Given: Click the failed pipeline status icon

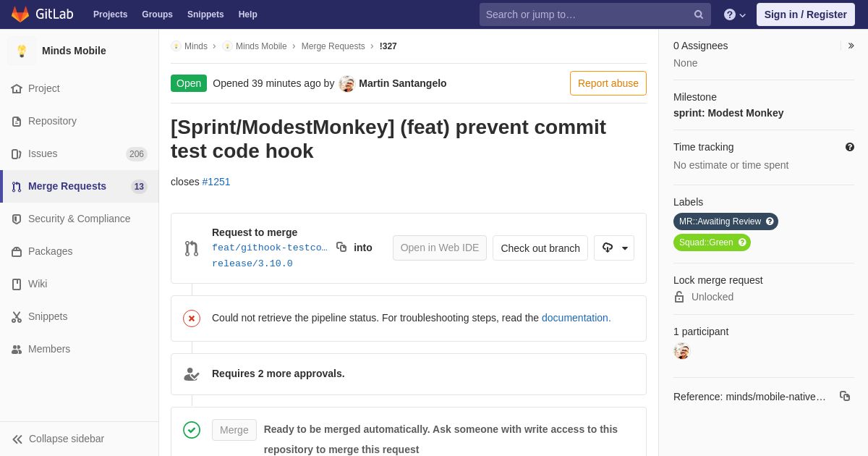Looking at the screenshot, I should 192,318.
